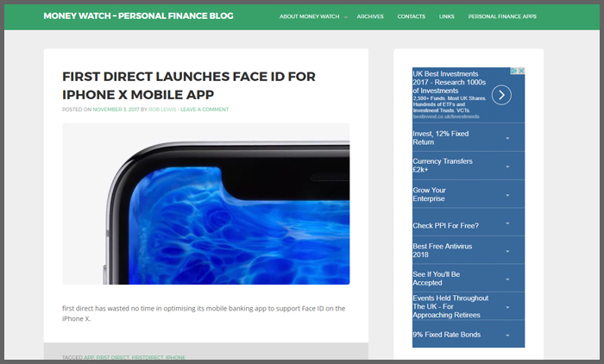This screenshot has width=604, height=364.
Task: Open the 'Currency Transfers £2k+' ad link
Action: (x=443, y=166)
